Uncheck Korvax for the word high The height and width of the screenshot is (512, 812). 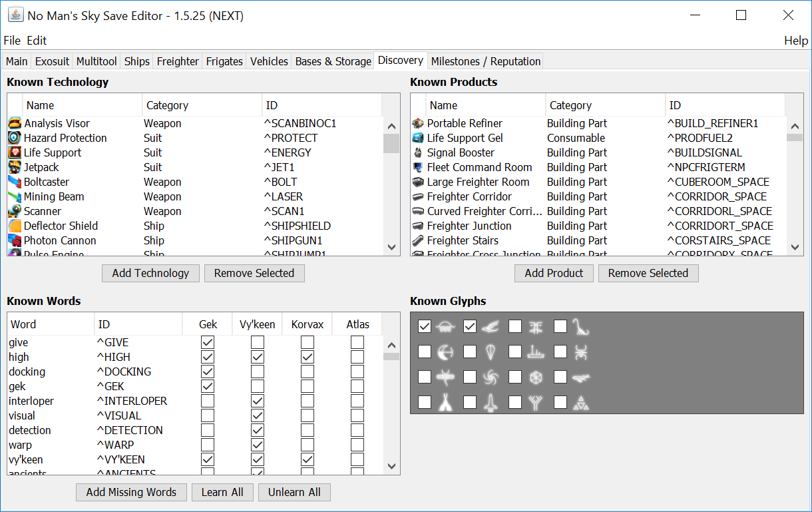point(307,357)
